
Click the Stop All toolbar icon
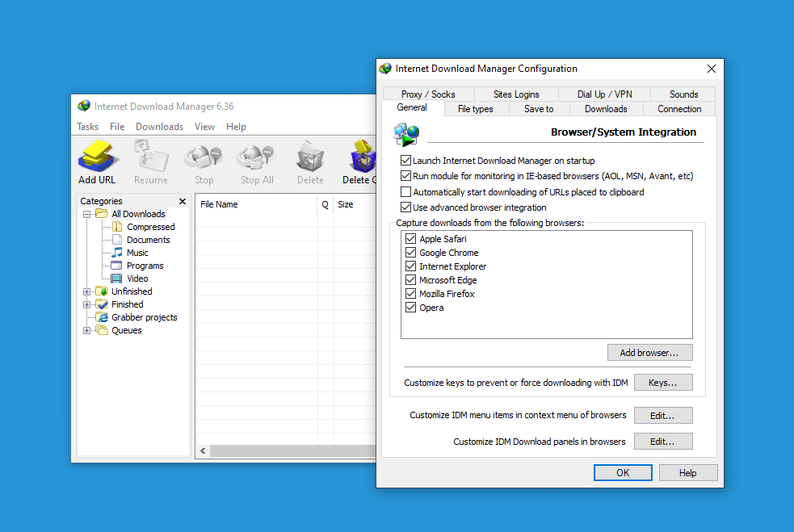coord(256,157)
